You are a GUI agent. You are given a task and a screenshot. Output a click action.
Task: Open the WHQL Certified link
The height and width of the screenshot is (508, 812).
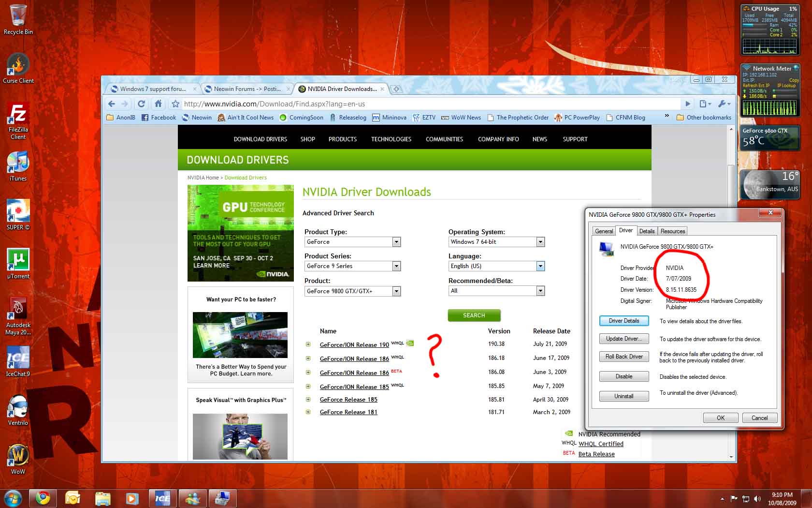(601, 444)
